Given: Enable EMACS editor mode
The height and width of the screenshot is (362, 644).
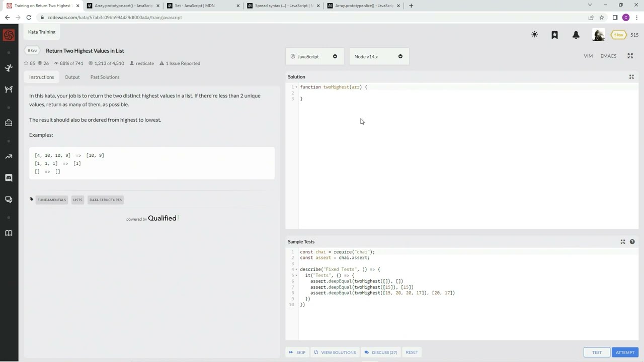Looking at the screenshot, I should pos(608,56).
